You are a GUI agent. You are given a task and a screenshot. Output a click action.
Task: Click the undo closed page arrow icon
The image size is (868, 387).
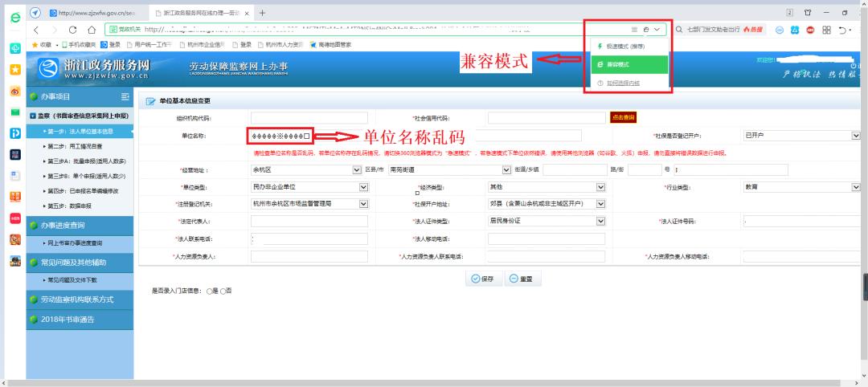tap(842, 30)
